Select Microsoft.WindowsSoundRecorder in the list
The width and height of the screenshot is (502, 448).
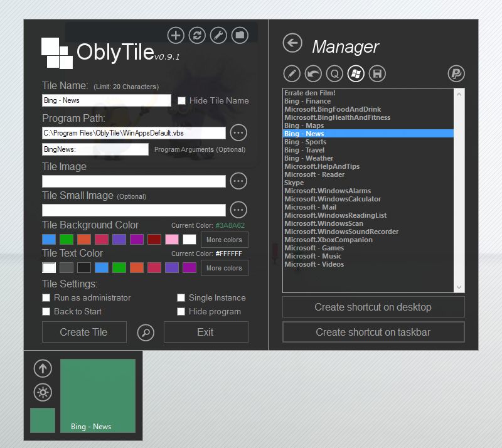368,232
